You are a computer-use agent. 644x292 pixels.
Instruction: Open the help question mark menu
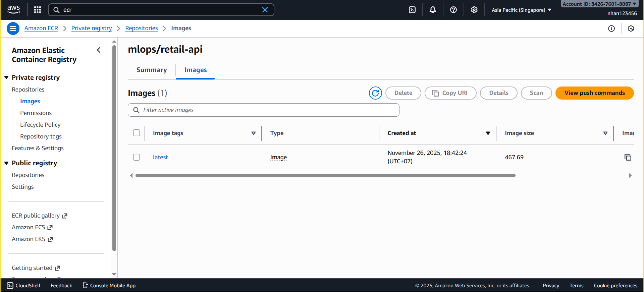(453, 10)
